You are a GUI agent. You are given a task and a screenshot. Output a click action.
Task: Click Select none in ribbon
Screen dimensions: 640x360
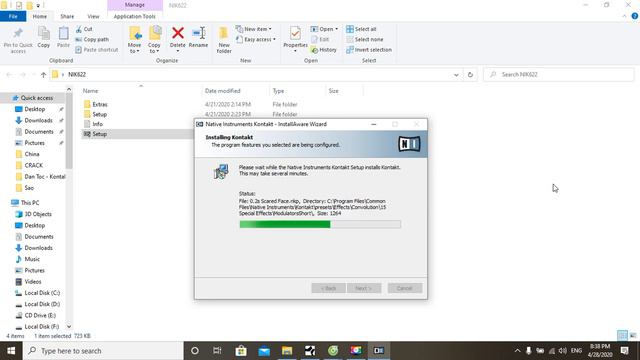pos(364,40)
